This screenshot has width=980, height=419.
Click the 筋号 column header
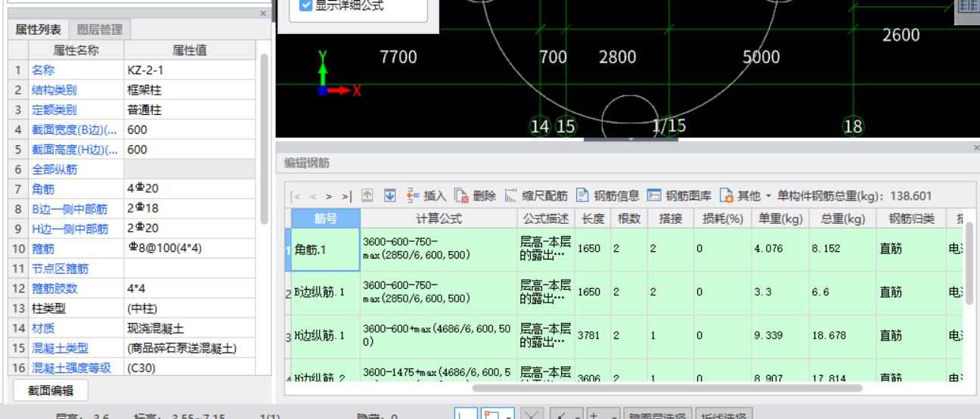326,219
